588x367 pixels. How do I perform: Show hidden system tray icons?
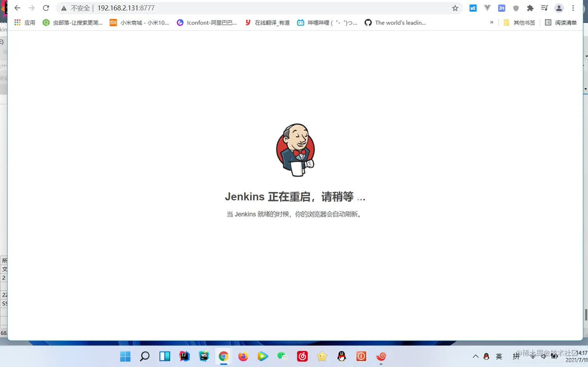pyautogui.click(x=475, y=356)
